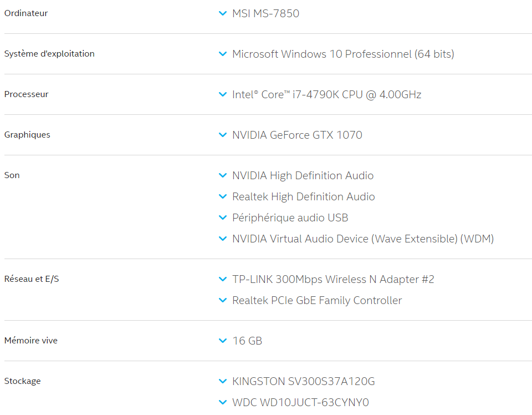Expand TP-LINK 300Mbps Wireless N Adapter
Screen dimensions: 532x415
tap(223, 279)
